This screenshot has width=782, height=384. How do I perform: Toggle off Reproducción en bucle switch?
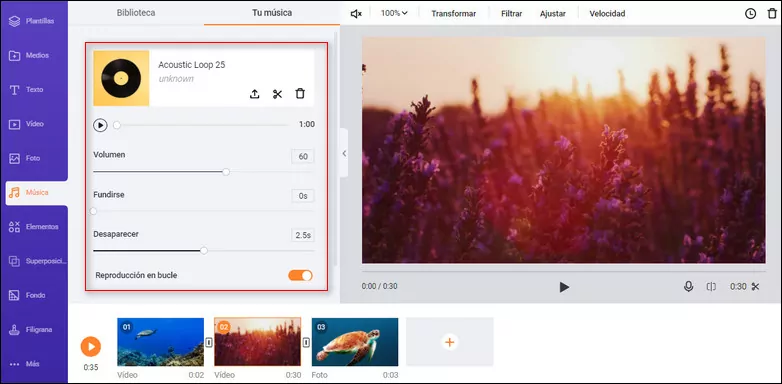300,275
